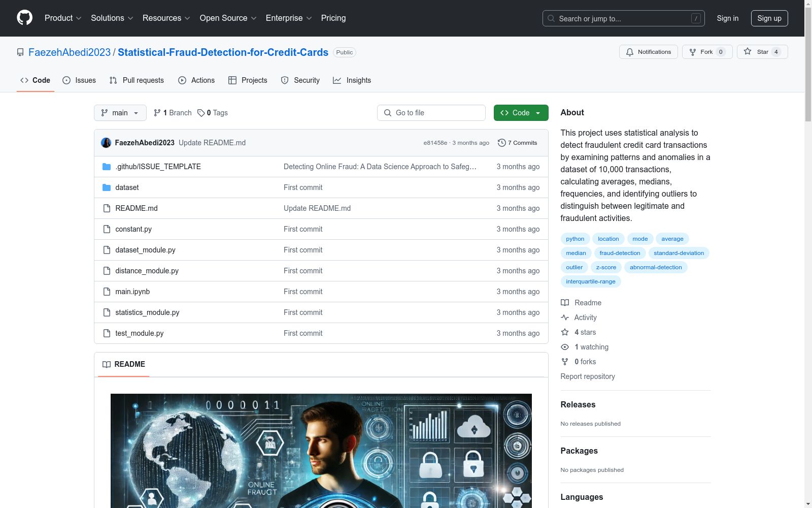Screen dimensions: 812x508
Task: Open the Security tab
Action: pyautogui.click(x=300, y=80)
